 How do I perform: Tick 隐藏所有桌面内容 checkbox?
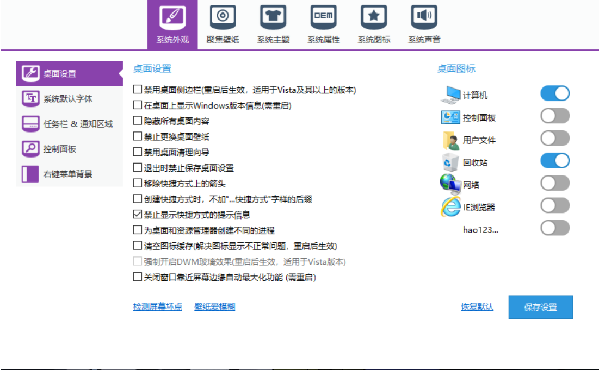137,121
